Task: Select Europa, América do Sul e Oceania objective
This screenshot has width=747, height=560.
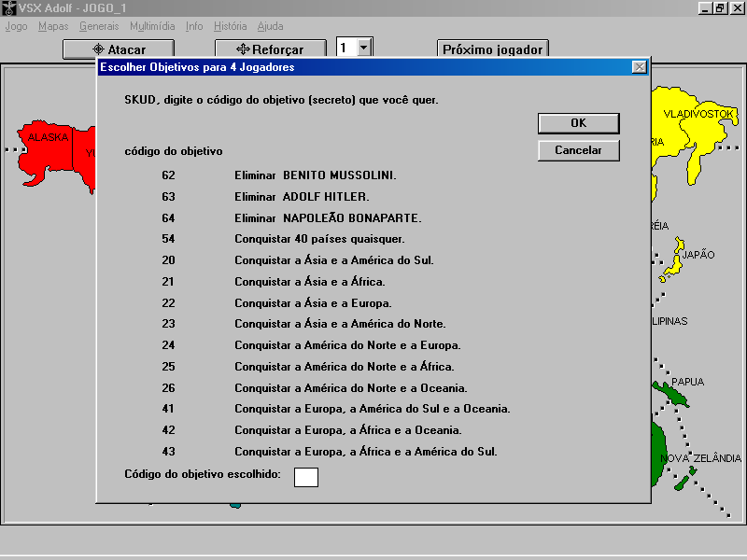Action: [372, 409]
